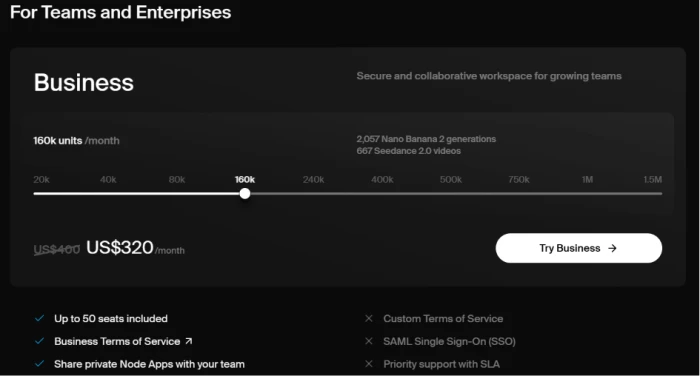Open the Business Terms of Service link
700x376 pixels.
[x=117, y=341]
